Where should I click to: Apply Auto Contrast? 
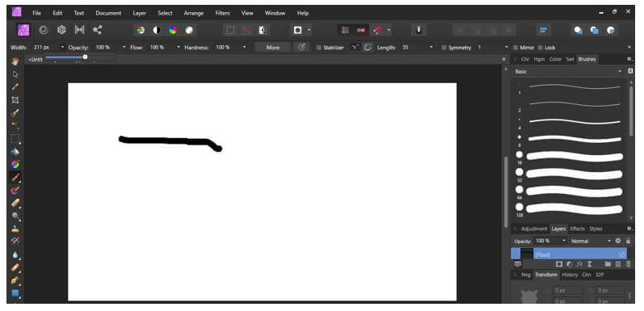pos(157,30)
